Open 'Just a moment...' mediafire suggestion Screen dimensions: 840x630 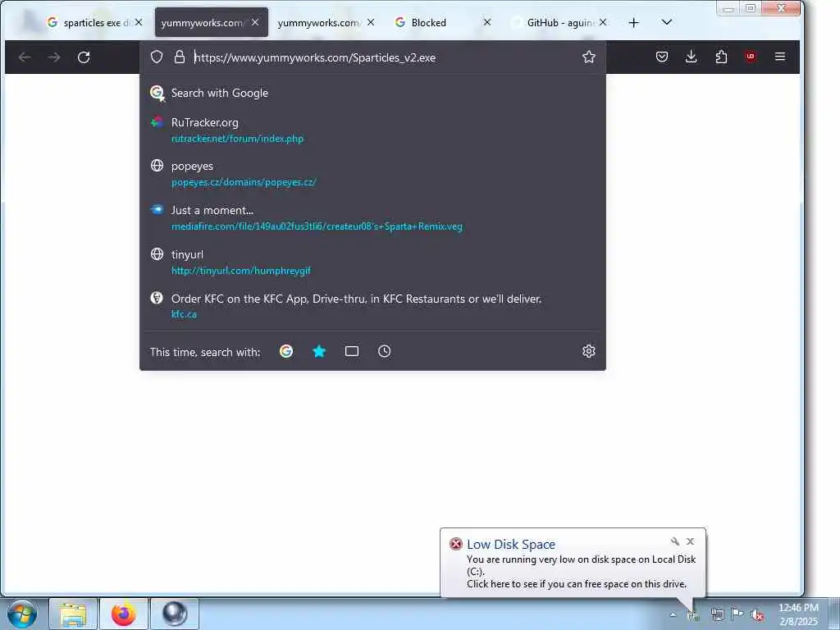pyautogui.click(x=372, y=218)
